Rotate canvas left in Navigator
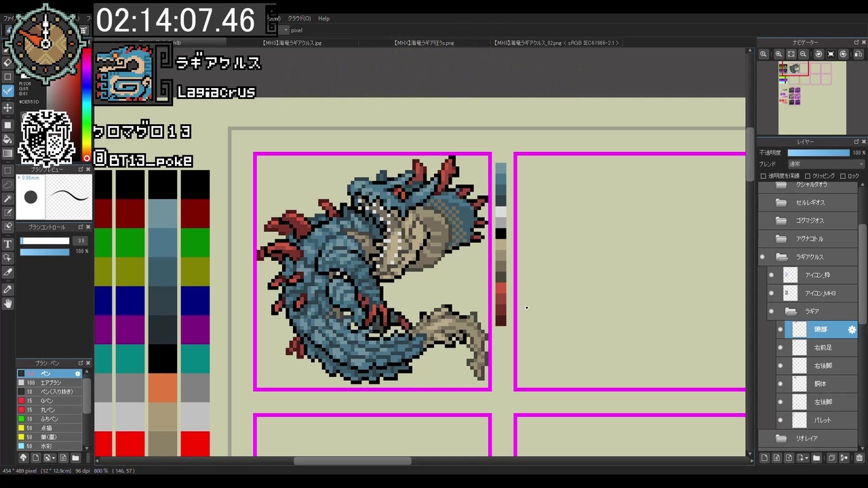 [x=818, y=54]
